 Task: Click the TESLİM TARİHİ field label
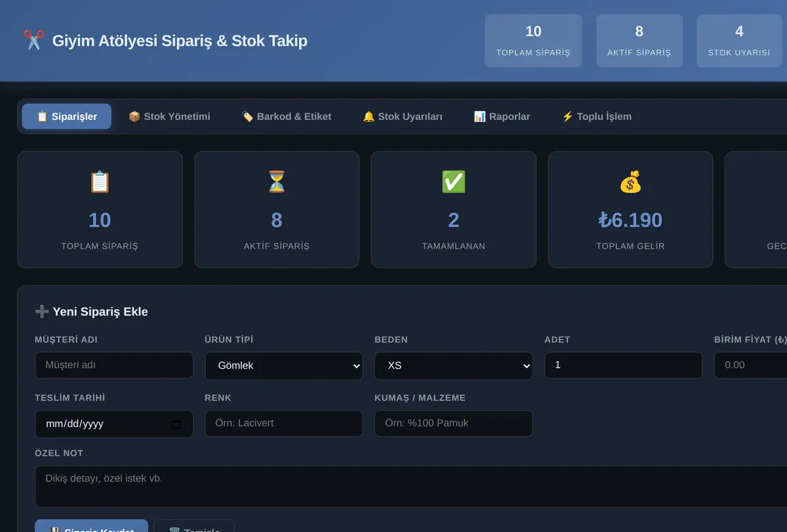coord(70,398)
